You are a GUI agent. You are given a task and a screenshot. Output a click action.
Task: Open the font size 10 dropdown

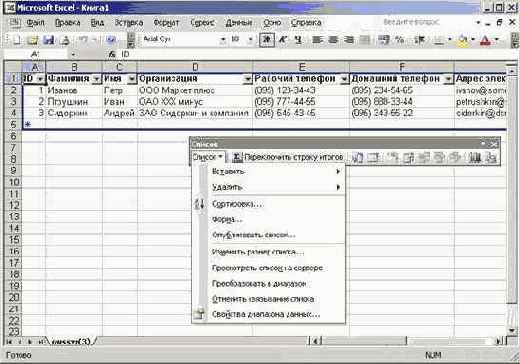pos(250,40)
